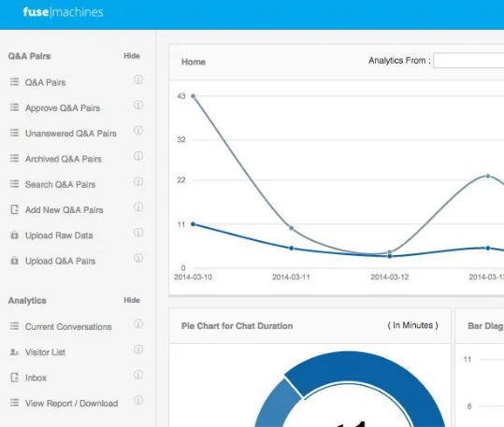
Task: Open View Report / Download
Action: (72, 404)
